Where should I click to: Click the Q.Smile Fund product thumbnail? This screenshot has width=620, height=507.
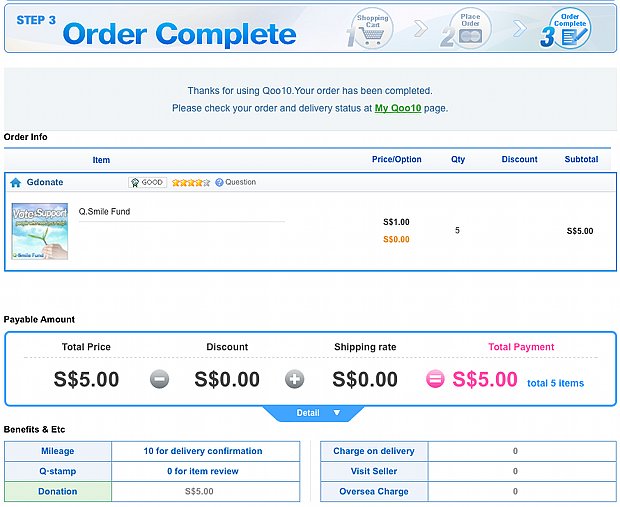click(40, 231)
